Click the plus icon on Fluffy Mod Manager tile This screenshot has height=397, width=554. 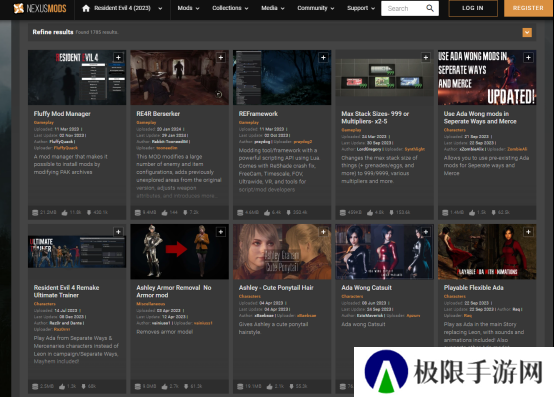point(118,58)
